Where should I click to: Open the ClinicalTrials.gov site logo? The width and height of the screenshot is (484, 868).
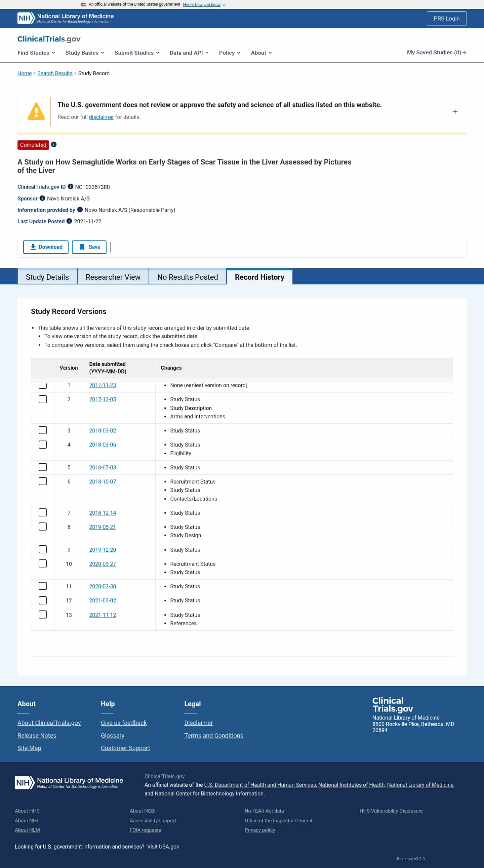[49, 39]
